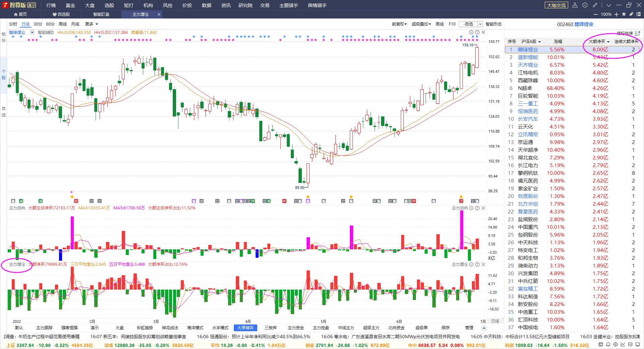The image size is (644, 349).
Task: Expand the title bar chevron menu
Action: [x=609, y=5]
